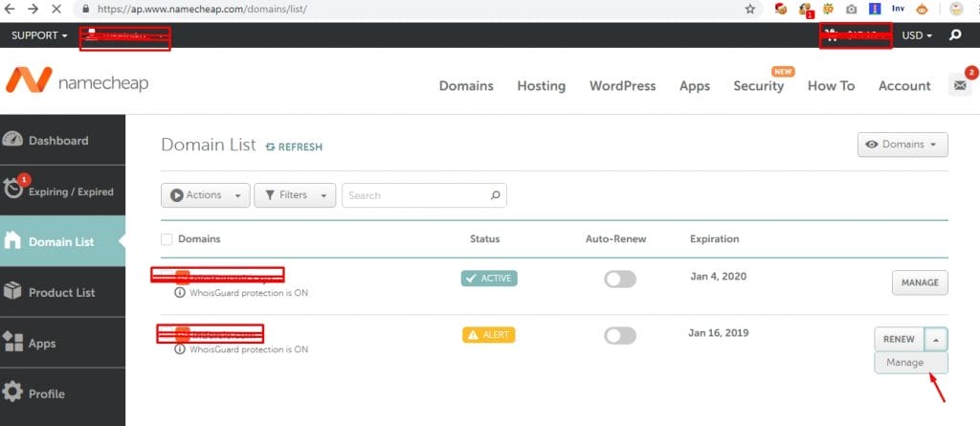Click the Refresh icon beside Domain List
This screenshot has height=426, width=980.
click(x=271, y=146)
